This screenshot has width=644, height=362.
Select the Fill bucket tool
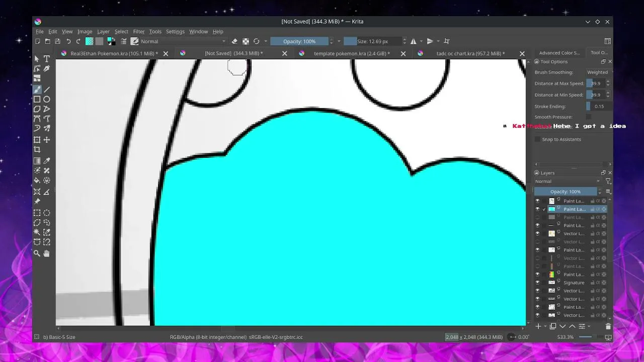(x=37, y=180)
